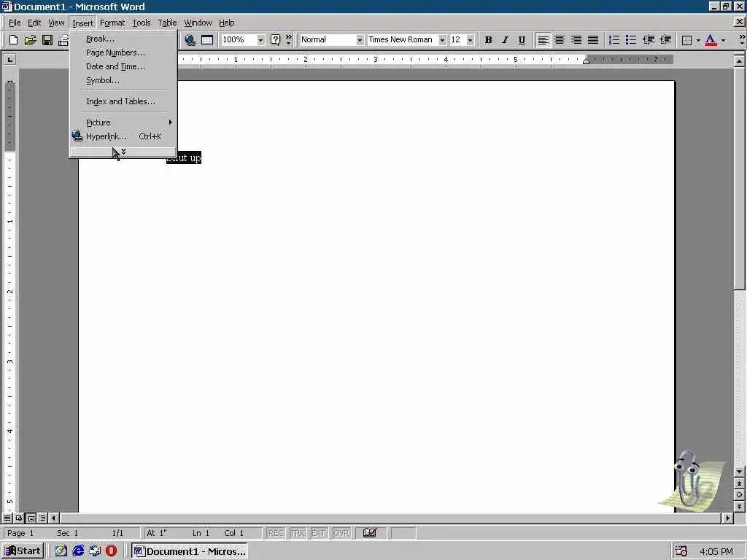
Task: Open the border style dropdown arrow
Action: coord(698,40)
